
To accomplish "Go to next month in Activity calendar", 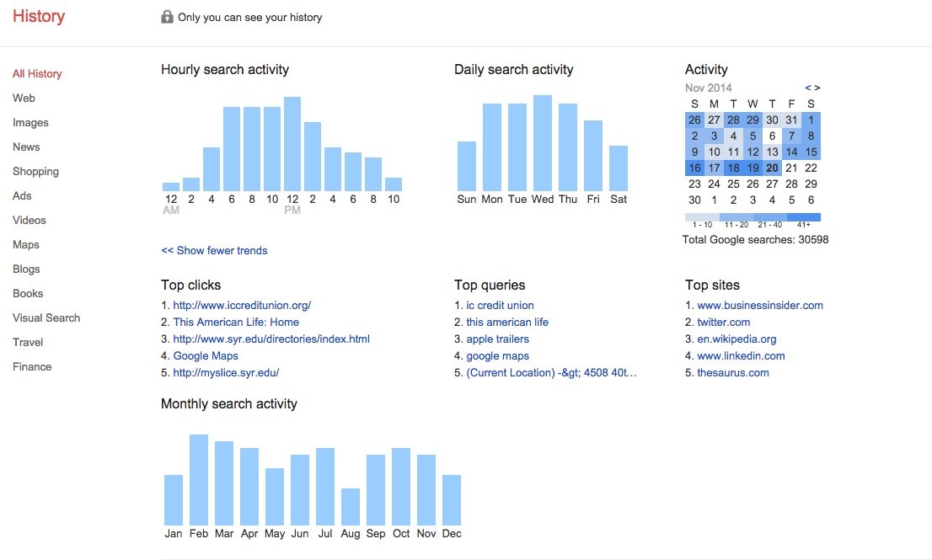I will pyautogui.click(x=817, y=88).
